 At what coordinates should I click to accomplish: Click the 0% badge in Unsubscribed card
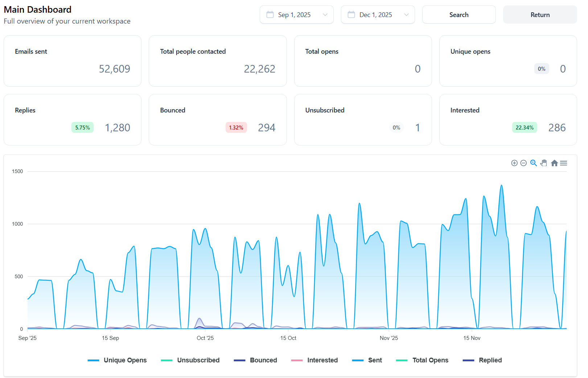click(x=396, y=128)
